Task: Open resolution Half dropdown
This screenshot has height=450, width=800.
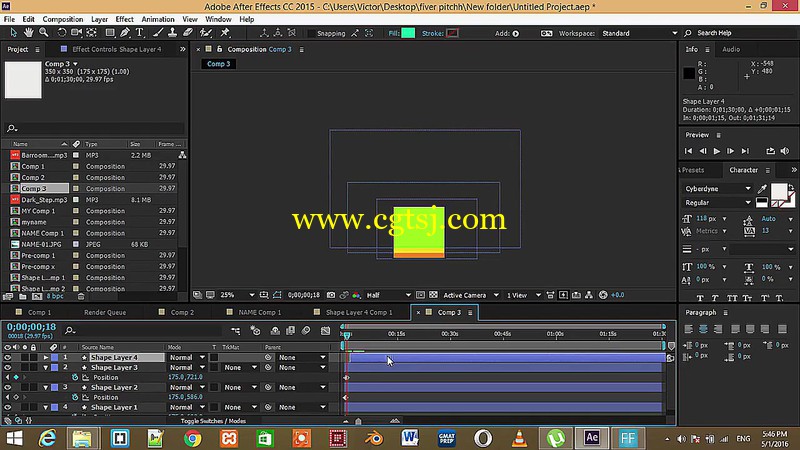Action: coord(388,295)
